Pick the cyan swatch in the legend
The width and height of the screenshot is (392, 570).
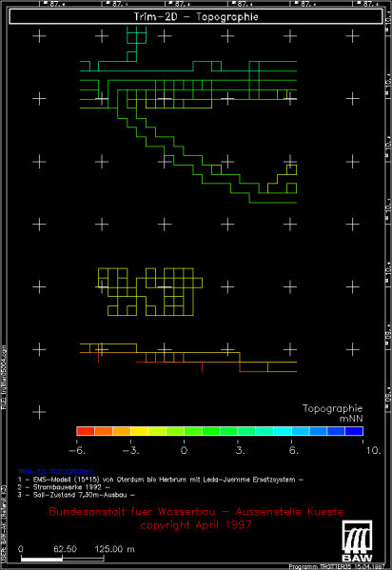[x=283, y=431]
